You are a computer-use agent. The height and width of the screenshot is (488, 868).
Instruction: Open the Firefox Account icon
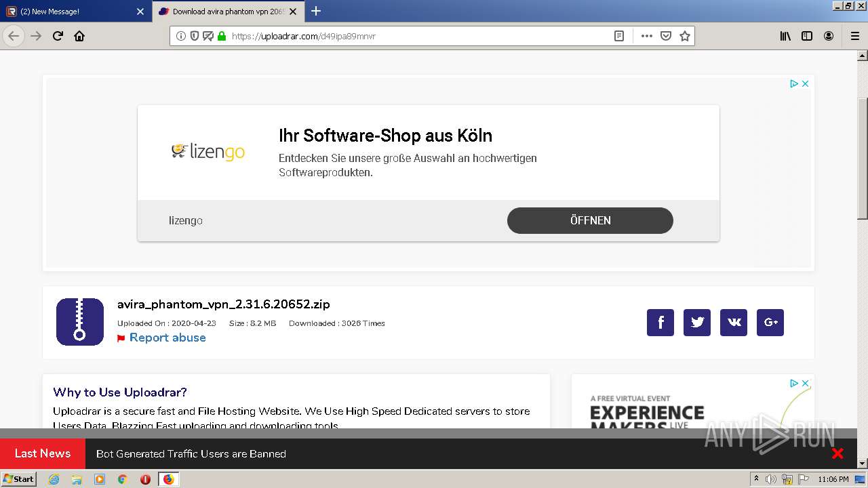click(x=829, y=36)
